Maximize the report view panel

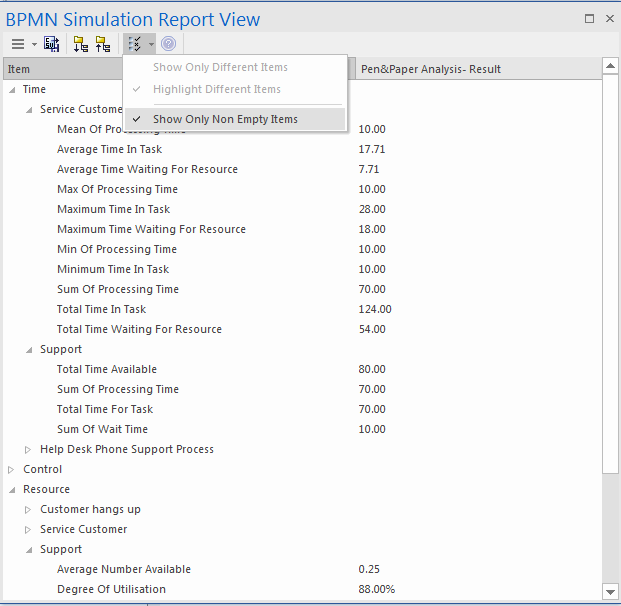point(589,18)
